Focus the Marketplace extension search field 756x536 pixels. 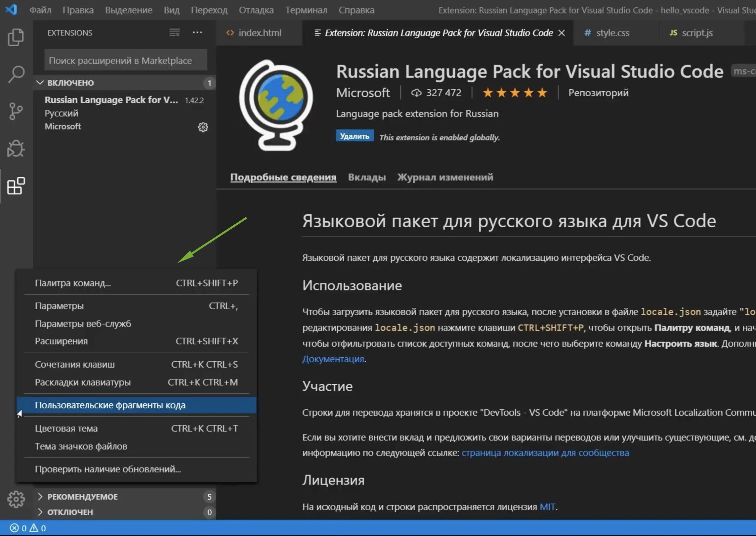[x=126, y=61]
